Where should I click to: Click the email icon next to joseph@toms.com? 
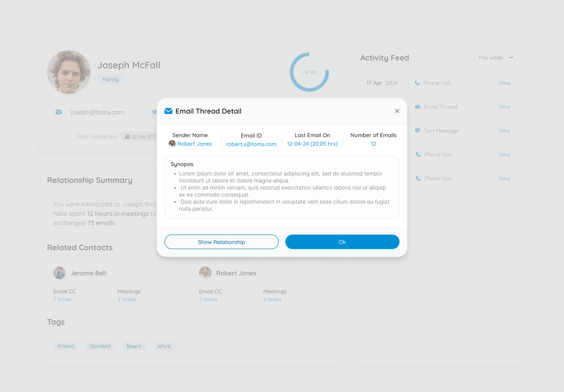59,112
